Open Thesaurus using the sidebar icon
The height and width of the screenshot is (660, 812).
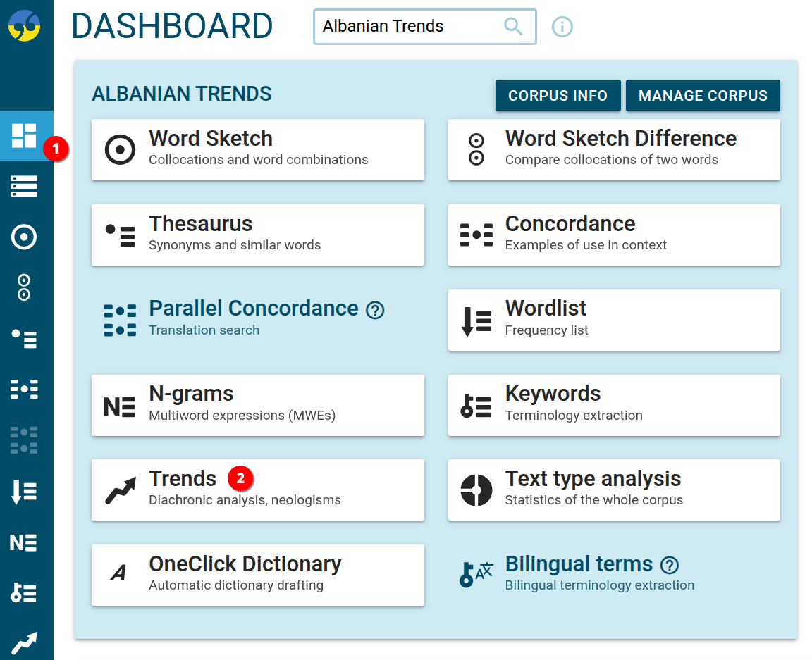click(x=25, y=339)
